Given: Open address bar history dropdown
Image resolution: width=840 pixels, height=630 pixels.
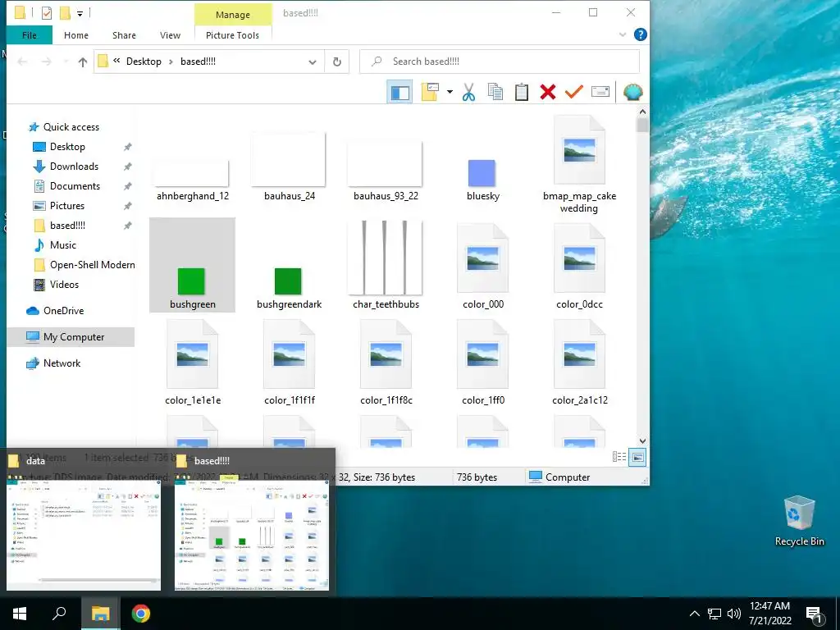Looking at the screenshot, I should pyautogui.click(x=313, y=62).
